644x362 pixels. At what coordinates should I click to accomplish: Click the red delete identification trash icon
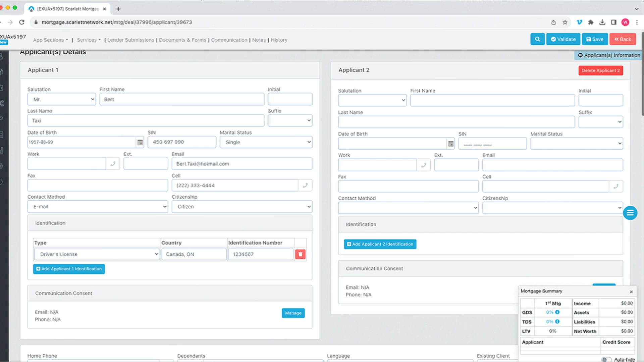(300, 254)
